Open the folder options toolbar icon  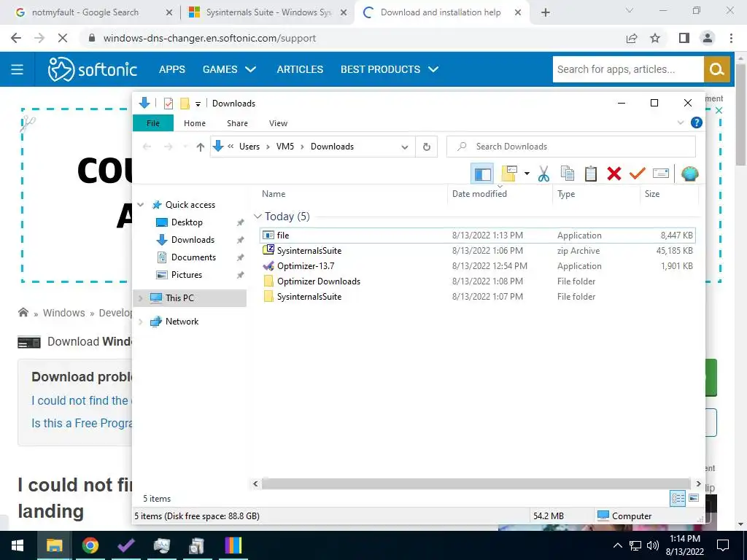(508, 174)
